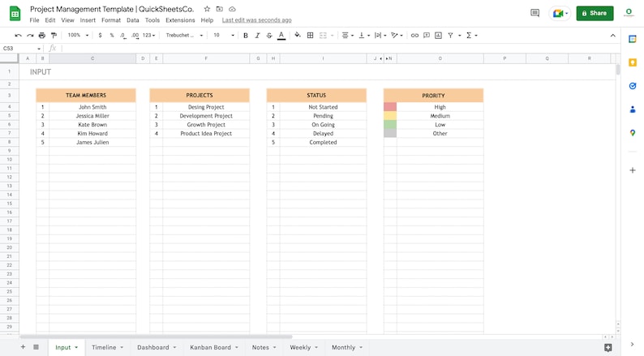644x356 pixels.
Task: Open the File menu
Action: coord(35,20)
